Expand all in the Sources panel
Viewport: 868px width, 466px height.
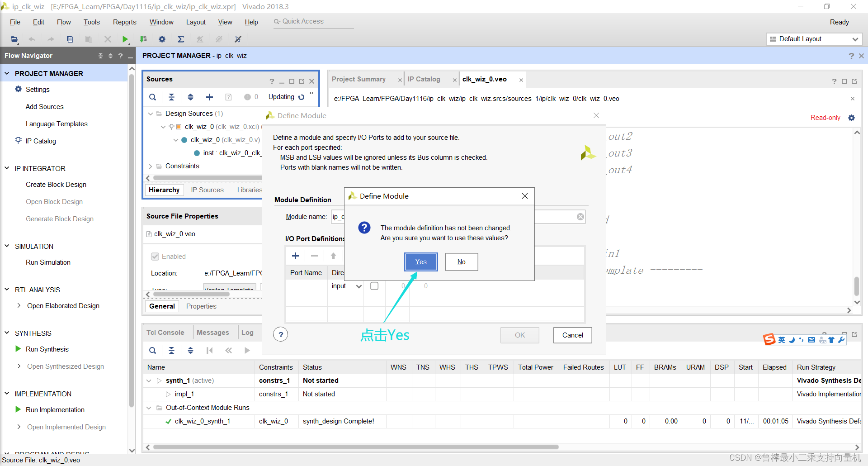pyautogui.click(x=190, y=97)
